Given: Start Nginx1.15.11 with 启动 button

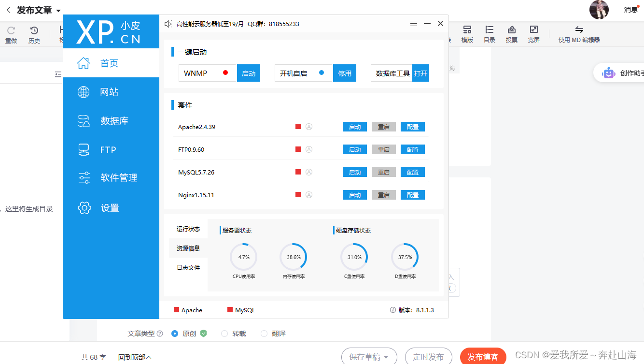Looking at the screenshot, I should pyautogui.click(x=355, y=195).
